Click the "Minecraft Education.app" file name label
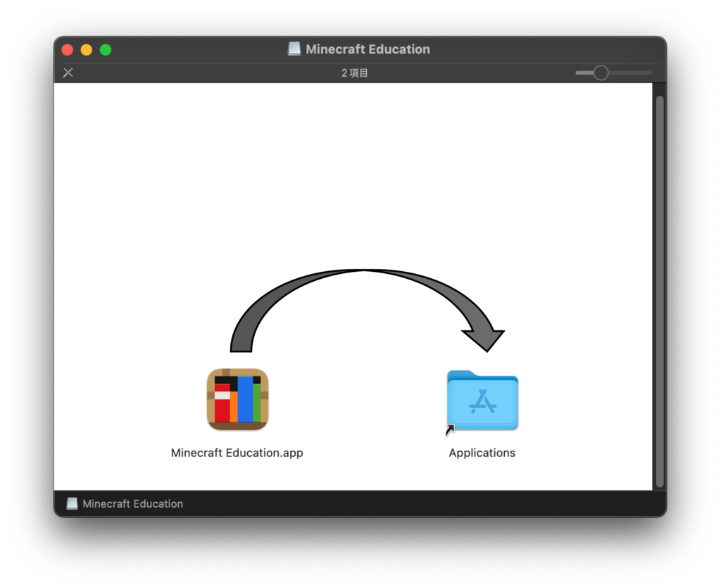 click(237, 453)
